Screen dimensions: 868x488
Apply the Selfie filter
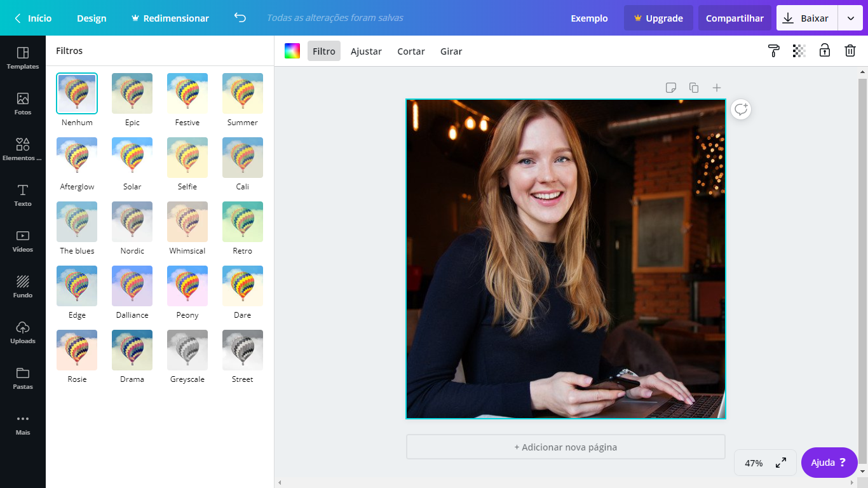pos(187,158)
